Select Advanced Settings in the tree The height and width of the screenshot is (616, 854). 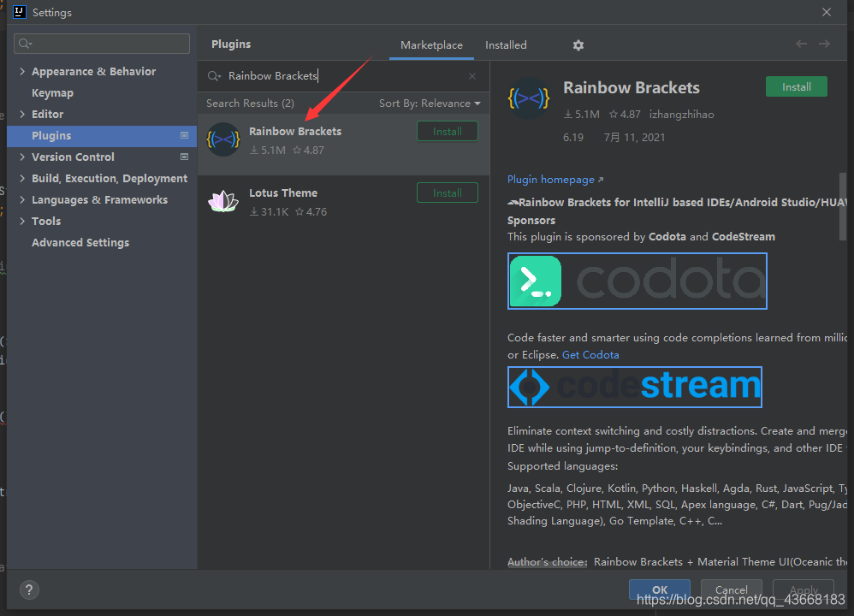click(x=80, y=242)
